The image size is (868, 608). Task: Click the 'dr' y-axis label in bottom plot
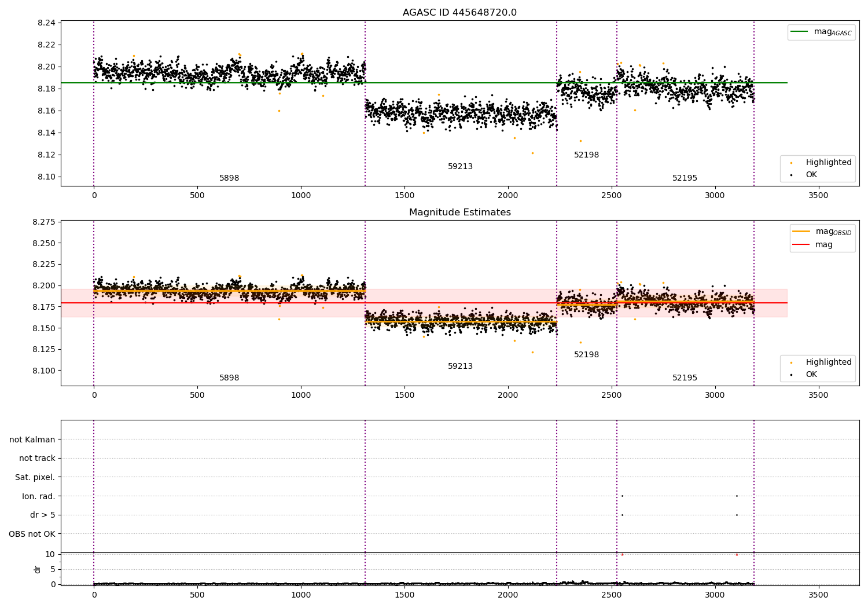(38, 569)
